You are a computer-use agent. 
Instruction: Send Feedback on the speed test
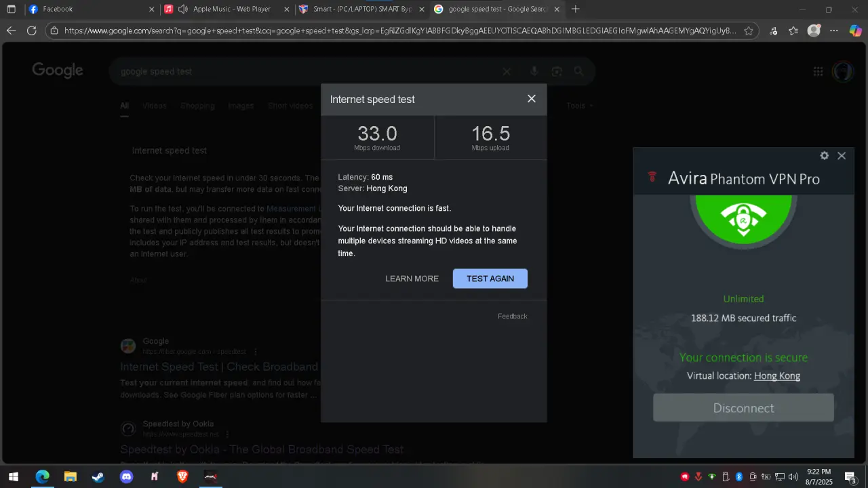(x=513, y=317)
